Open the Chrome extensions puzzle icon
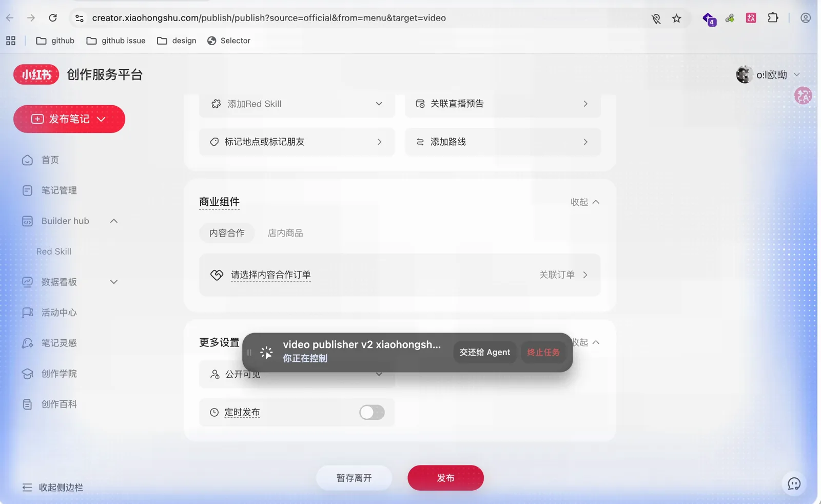 click(773, 18)
